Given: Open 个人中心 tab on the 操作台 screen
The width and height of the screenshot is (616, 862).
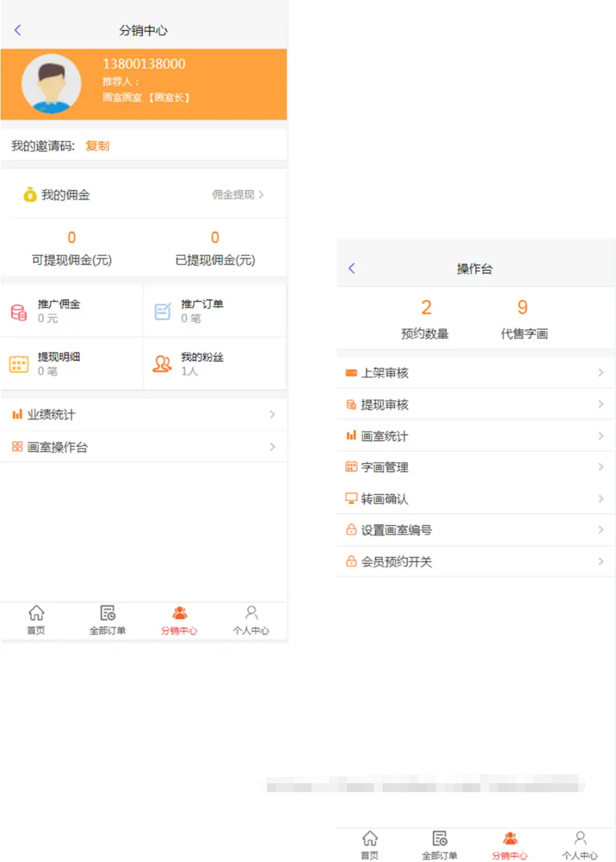Looking at the screenshot, I should point(580,845).
